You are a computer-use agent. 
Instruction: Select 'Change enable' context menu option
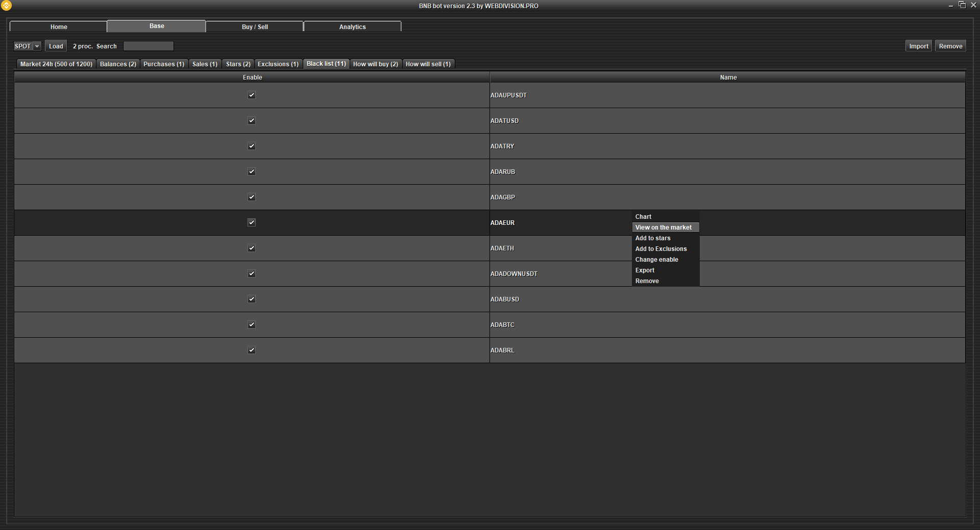(656, 260)
